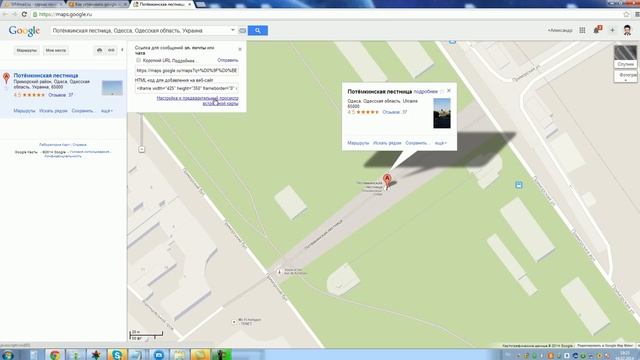This screenshot has height=360, width=640.
Task: Click the link share icon beside print
Action: (x=111, y=50)
